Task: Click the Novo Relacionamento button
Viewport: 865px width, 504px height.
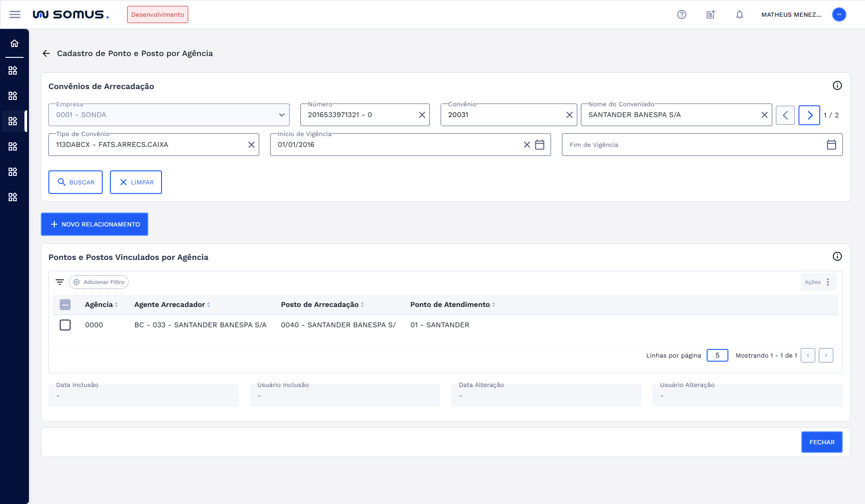Action: [95, 224]
